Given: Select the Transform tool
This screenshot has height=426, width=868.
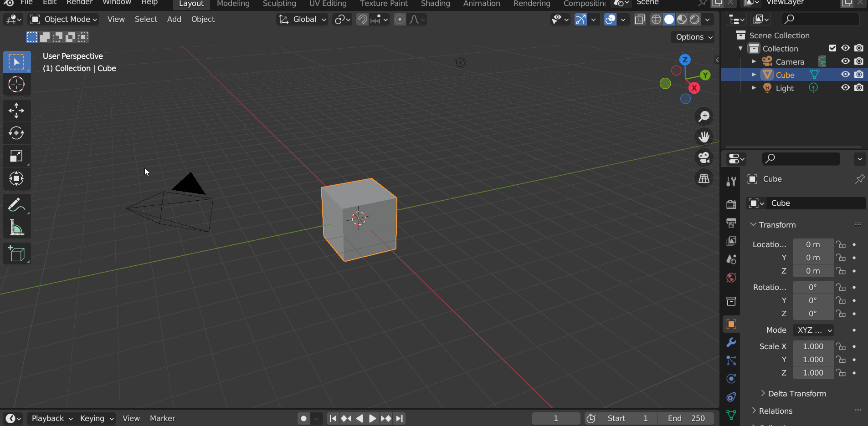Looking at the screenshot, I should pyautogui.click(x=17, y=179).
